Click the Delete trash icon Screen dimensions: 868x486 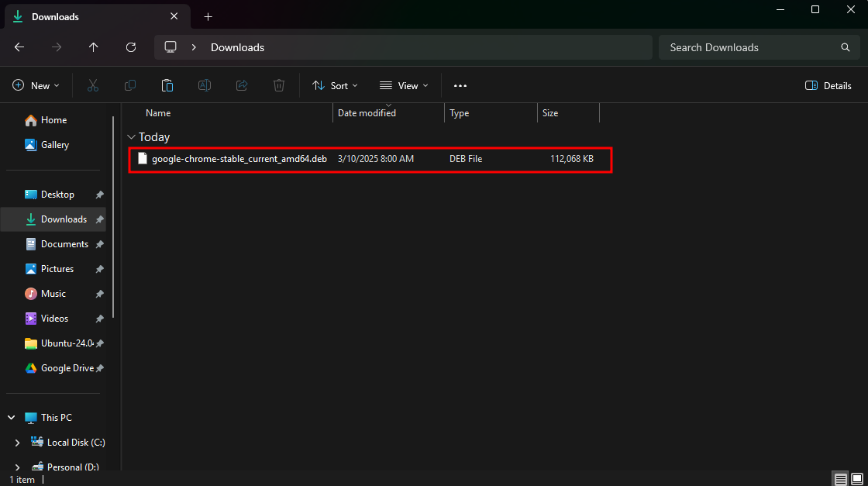coord(279,86)
